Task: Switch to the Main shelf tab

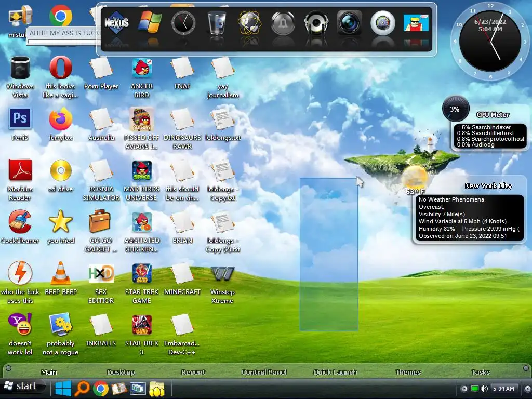Action: [x=49, y=372]
